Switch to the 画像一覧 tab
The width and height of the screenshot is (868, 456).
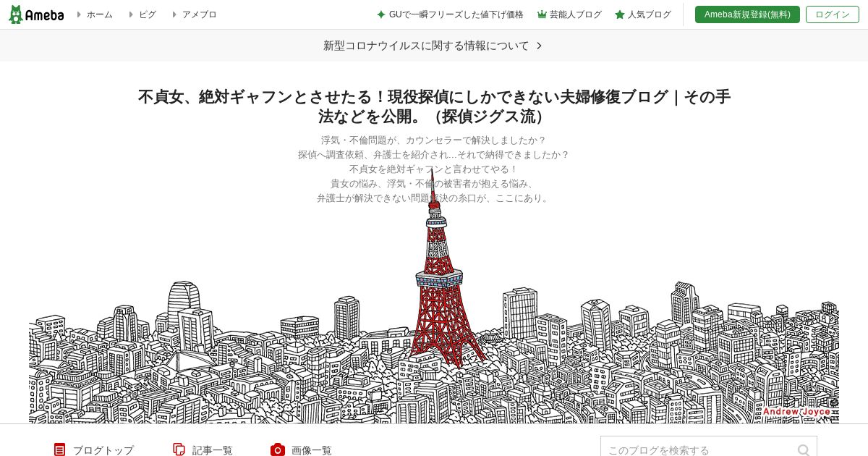click(312, 450)
